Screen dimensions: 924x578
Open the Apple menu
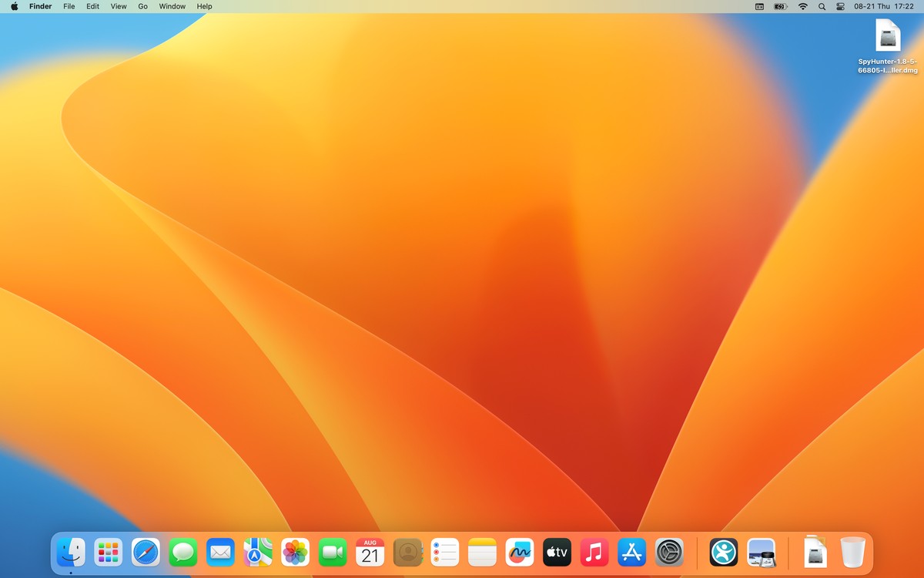(14, 6)
